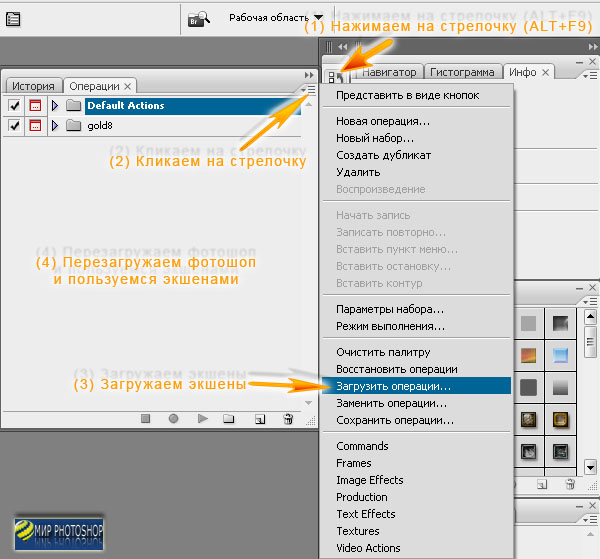Expand the right dock with double right arrows

[x=593, y=47]
